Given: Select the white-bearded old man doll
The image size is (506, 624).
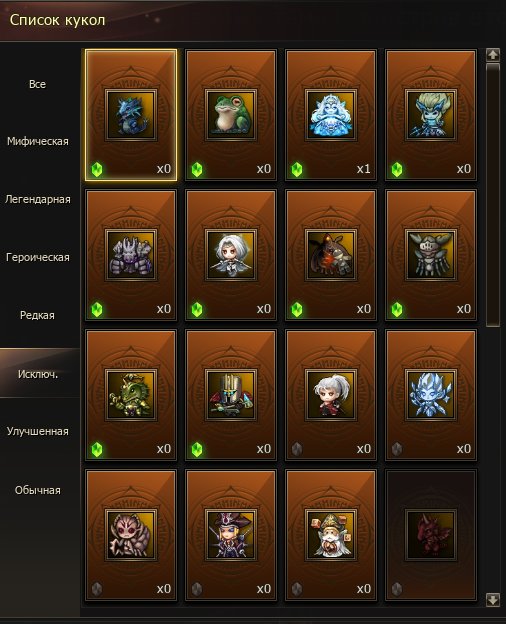Looking at the screenshot, I should 331,535.
